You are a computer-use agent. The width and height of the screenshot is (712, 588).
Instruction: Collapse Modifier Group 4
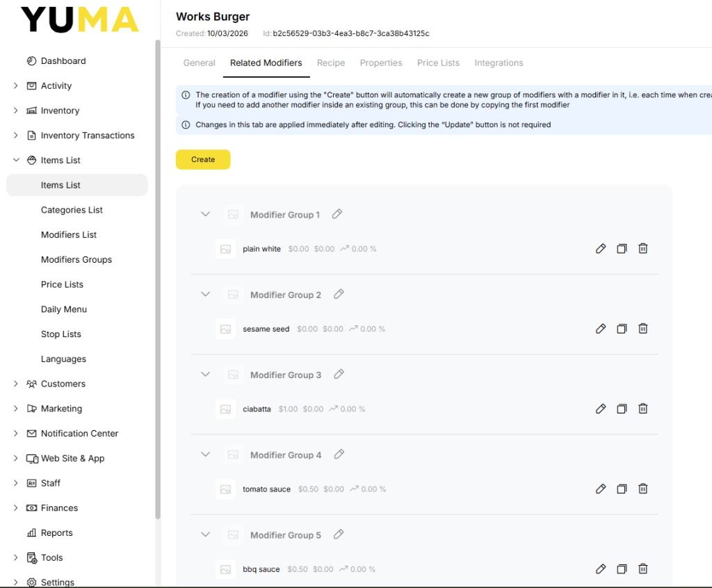pos(205,454)
